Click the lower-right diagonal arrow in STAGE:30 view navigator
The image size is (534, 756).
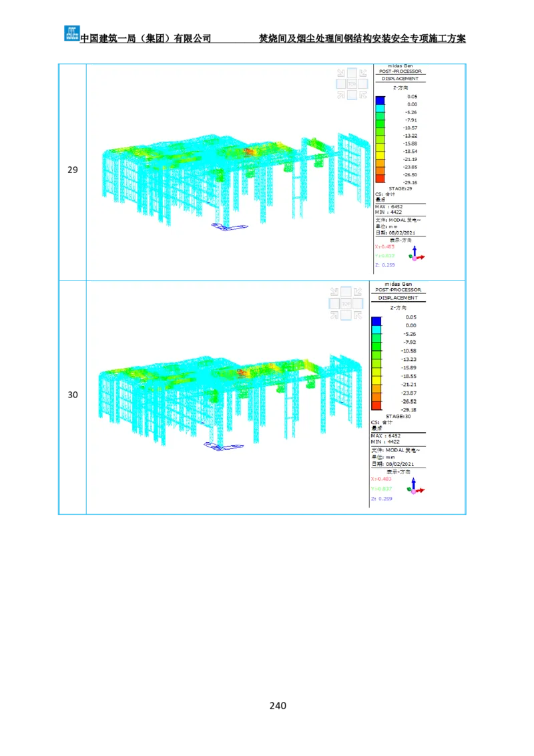(x=357, y=315)
